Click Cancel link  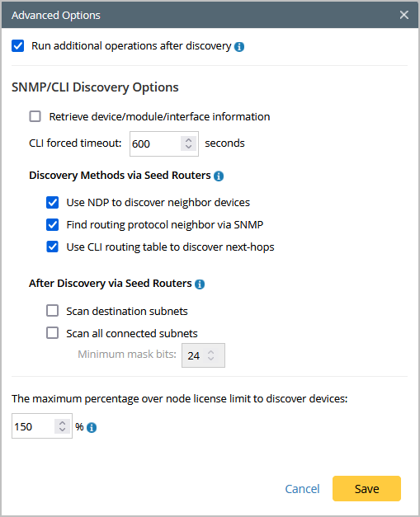[x=302, y=489]
